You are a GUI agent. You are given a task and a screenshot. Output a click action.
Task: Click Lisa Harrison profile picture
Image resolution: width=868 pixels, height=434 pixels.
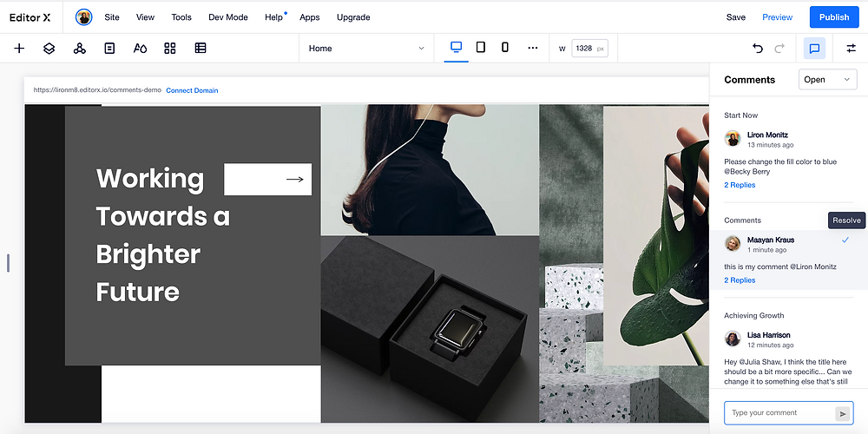click(x=733, y=339)
